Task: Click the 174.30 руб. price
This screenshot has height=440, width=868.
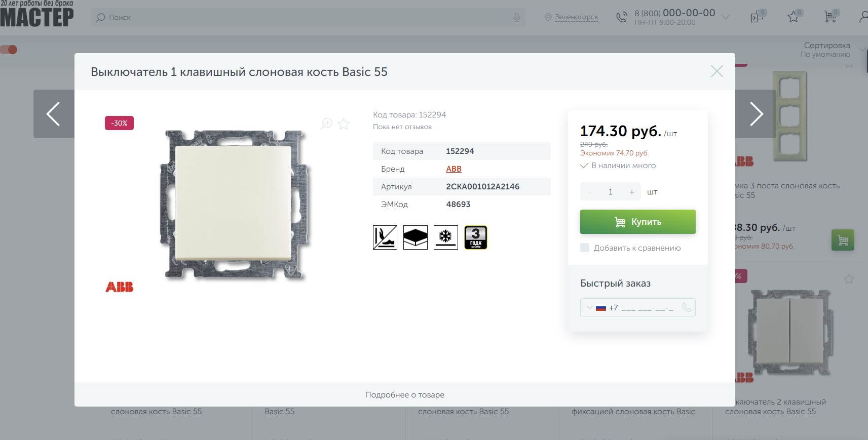Action: click(620, 131)
